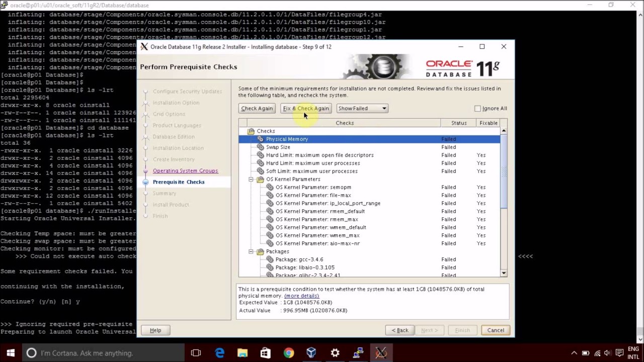
Task: Go Back to the previous step
Action: point(400,330)
